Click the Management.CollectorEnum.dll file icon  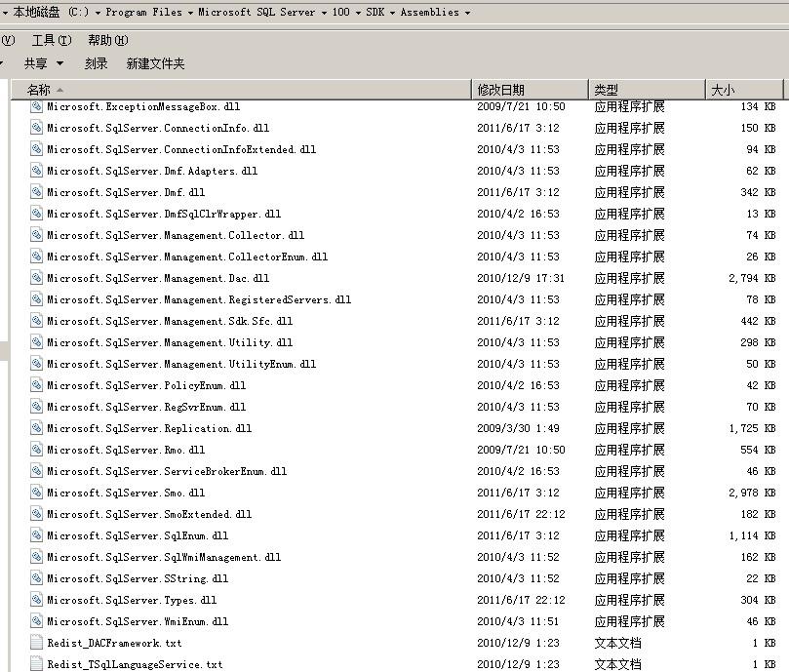36,257
